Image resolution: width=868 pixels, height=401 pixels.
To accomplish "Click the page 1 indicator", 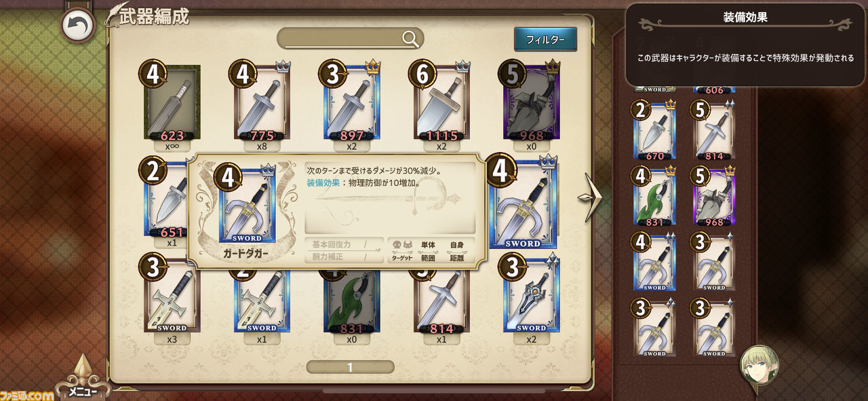I will pos(350,367).
